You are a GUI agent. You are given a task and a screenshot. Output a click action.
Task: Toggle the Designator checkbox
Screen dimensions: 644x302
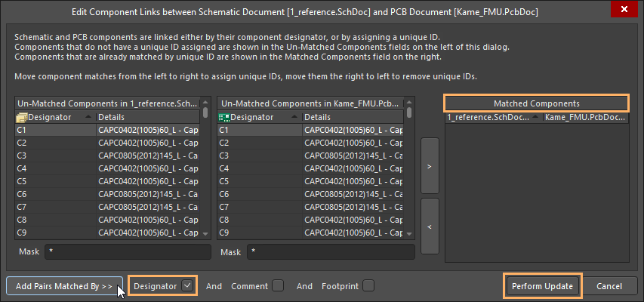[x=187, y=286]
